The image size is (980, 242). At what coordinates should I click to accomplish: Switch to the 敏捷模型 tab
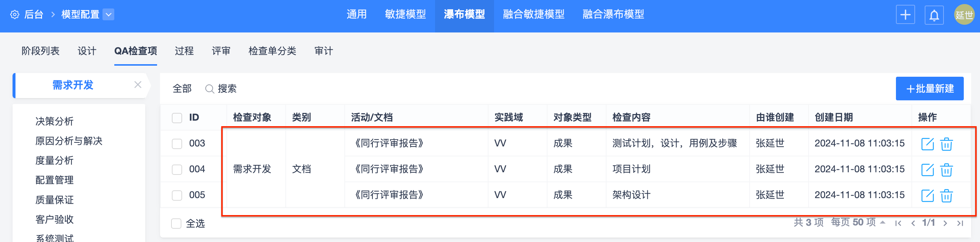pos(405,14)
